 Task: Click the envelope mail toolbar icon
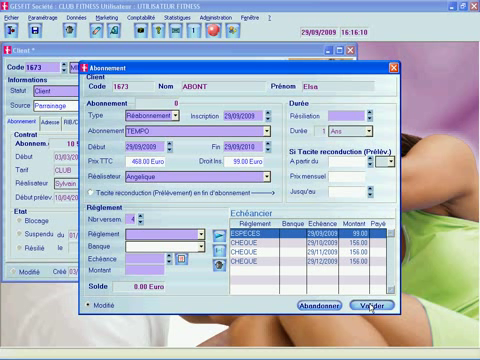point(176,31)
